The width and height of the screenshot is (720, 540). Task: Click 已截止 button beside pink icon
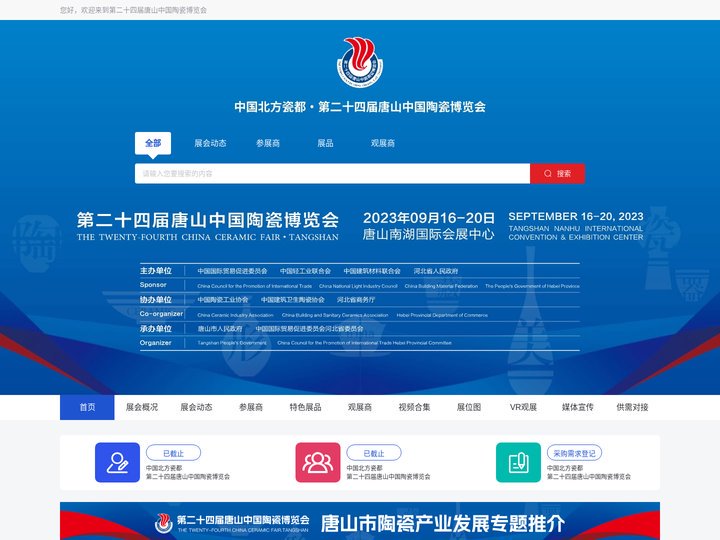pyautogui.click(x=374, y=453)
